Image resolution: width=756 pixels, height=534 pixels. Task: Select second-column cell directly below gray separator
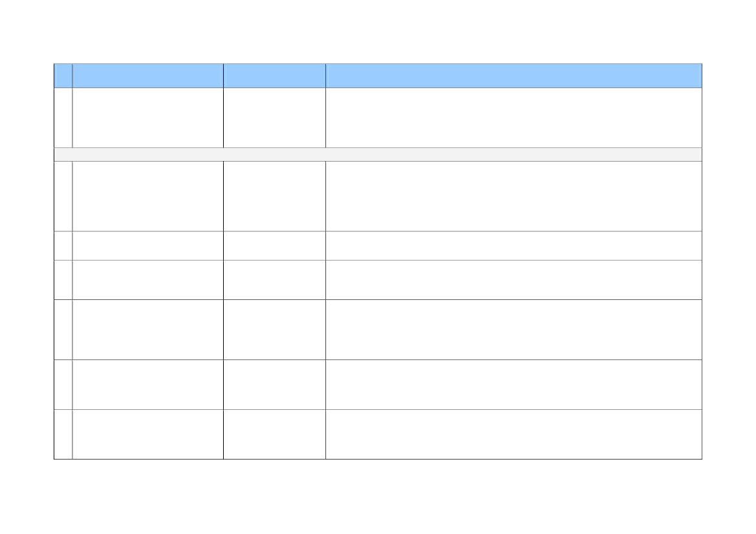pos(147,196)
